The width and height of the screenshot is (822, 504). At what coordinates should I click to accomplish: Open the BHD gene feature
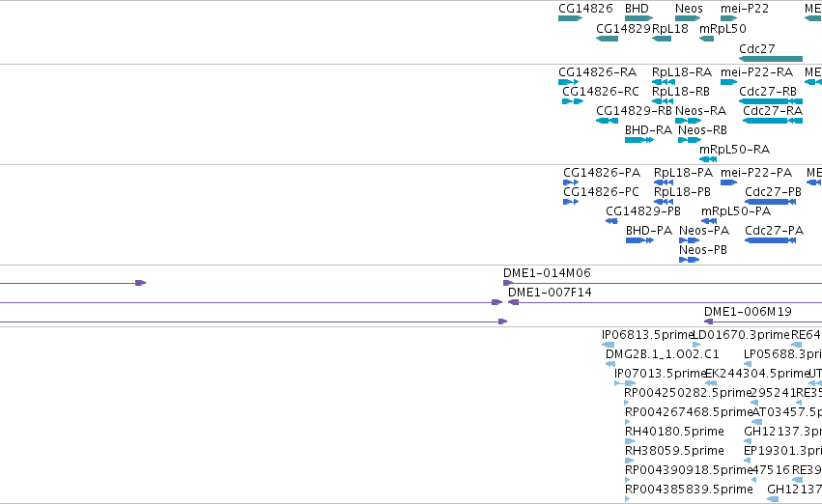point(638,18)
